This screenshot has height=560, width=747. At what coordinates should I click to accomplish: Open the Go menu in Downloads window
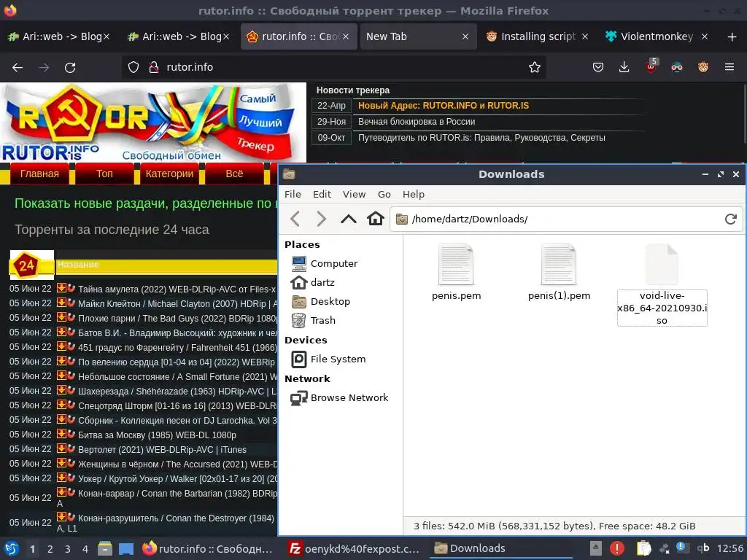pyautogui.click(x=384, y=194)
